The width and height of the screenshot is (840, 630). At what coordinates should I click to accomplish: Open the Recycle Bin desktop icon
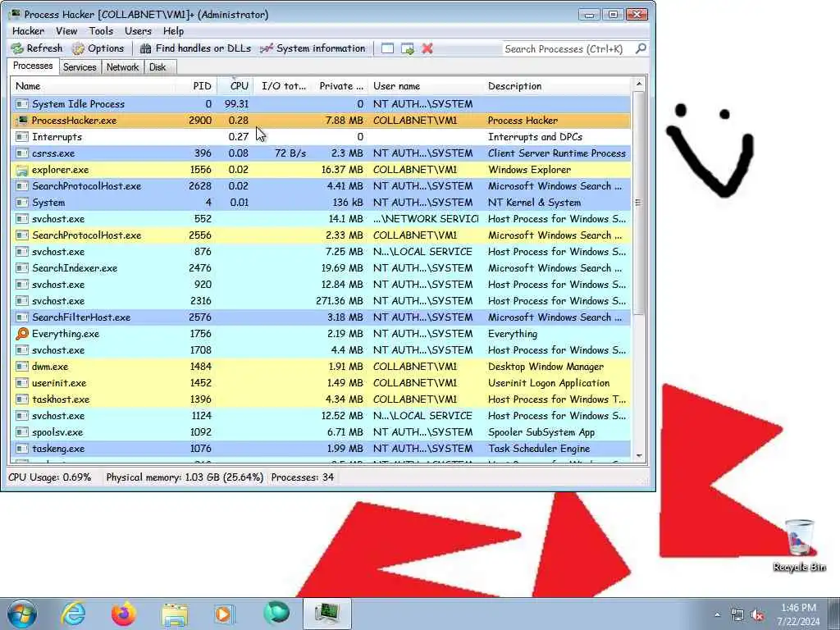pyautogui.click(x=799, y=545)
